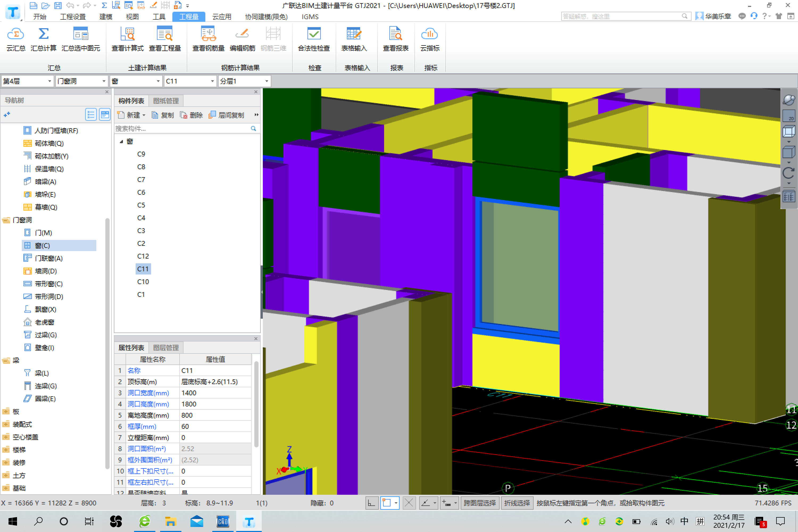Collapse the 门窗洞 tree group
The width and height of the screenshot is (798, 532).
[x=6, y=220]
